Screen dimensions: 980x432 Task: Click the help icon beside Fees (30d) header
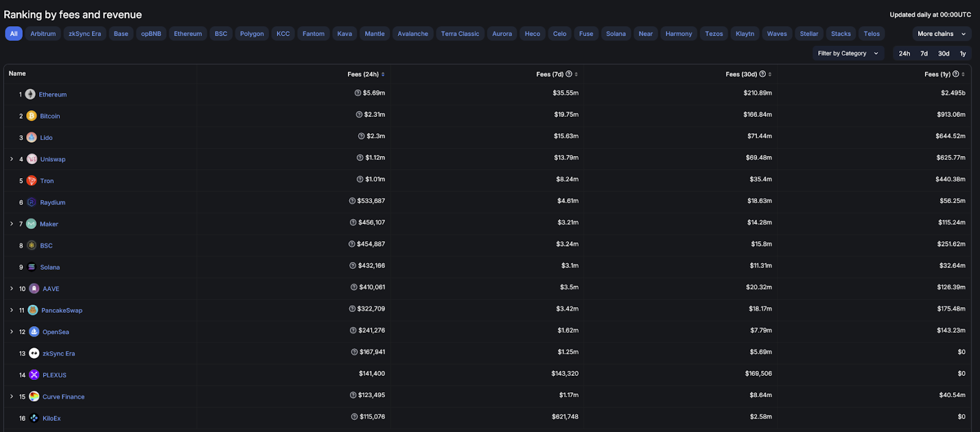click(x=763, y=74)
